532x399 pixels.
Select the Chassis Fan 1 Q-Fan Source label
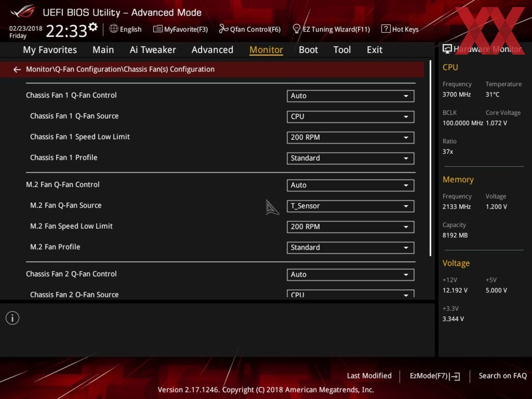coord(74,116)
